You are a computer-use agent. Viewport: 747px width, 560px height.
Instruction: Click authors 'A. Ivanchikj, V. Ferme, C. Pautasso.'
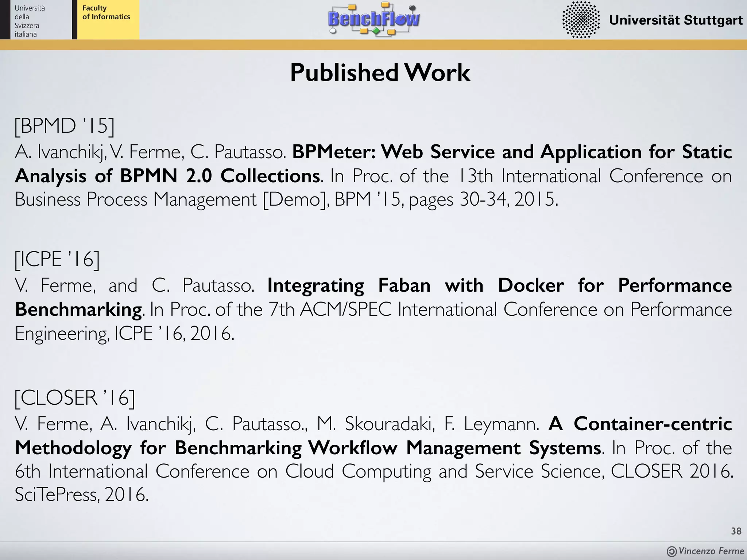(151, 152)
